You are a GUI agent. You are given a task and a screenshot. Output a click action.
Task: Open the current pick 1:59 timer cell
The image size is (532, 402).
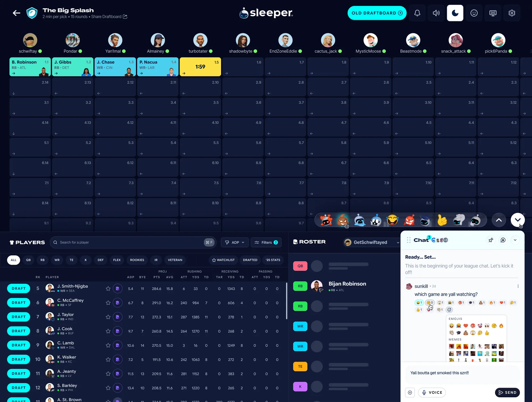[200, 67]
